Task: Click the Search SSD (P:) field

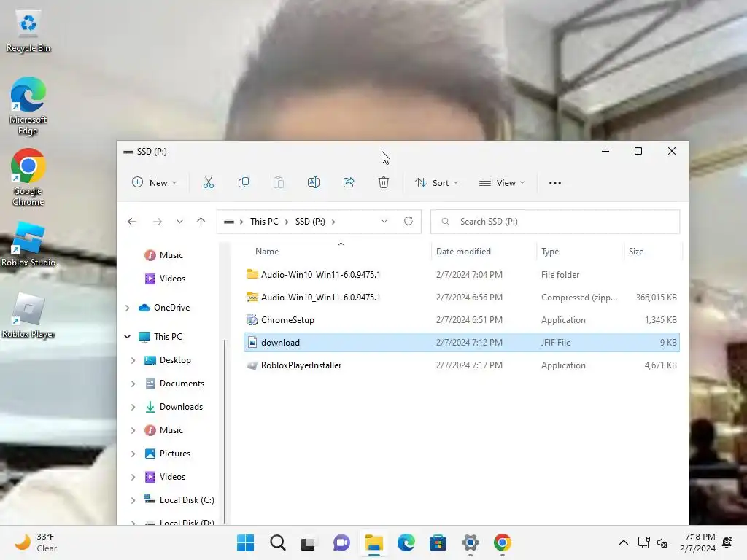Action: pos(555,222)
